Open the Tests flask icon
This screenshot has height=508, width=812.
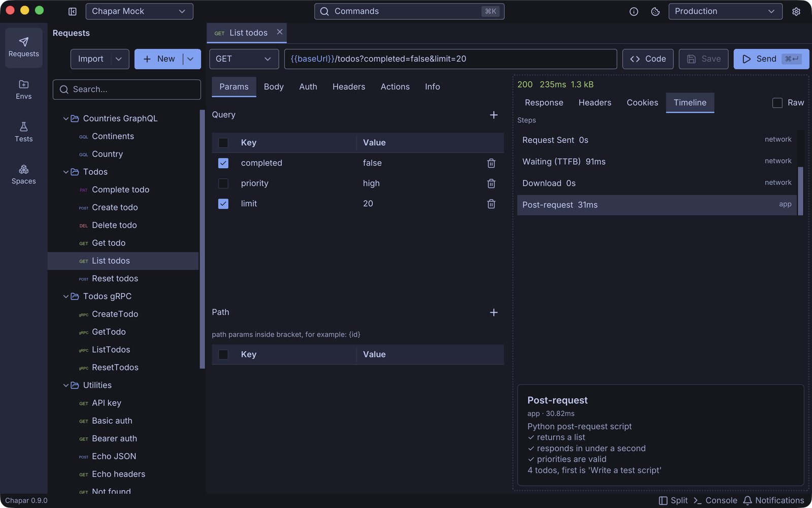click(24, 127)
